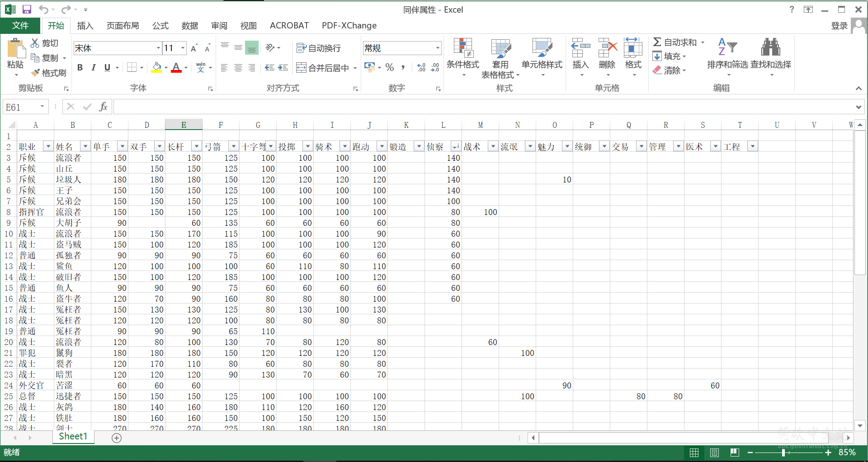The height and width of the screenshot is (462, 868).
Task: Open the 侦察 sorted filter dropdown
Action: (456, 146)
